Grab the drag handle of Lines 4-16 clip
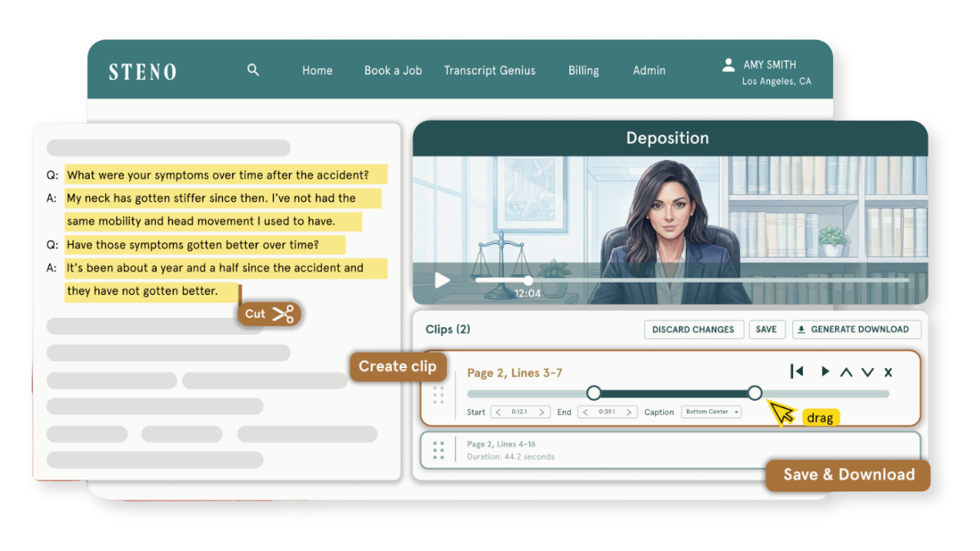The height and width of the screenshot is (551, 980). 439,450
